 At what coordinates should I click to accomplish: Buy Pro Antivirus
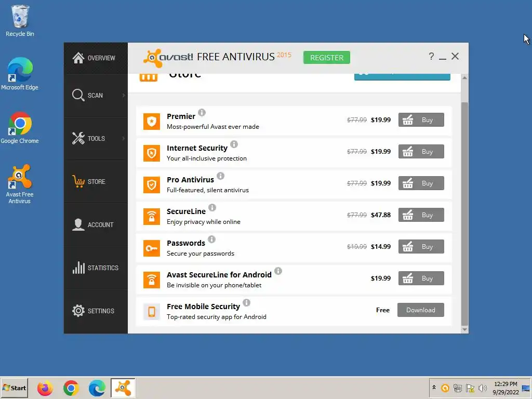(421, 183)
